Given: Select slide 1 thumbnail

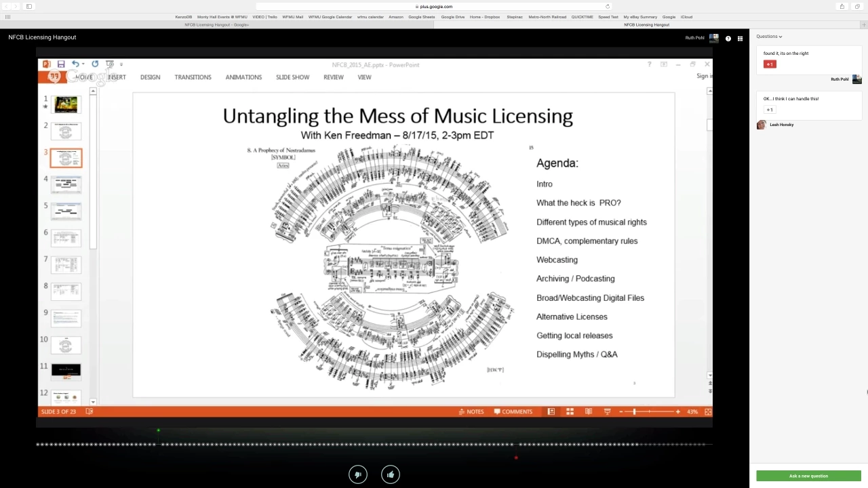Looking at the screenshot, I should pos(66,104).
